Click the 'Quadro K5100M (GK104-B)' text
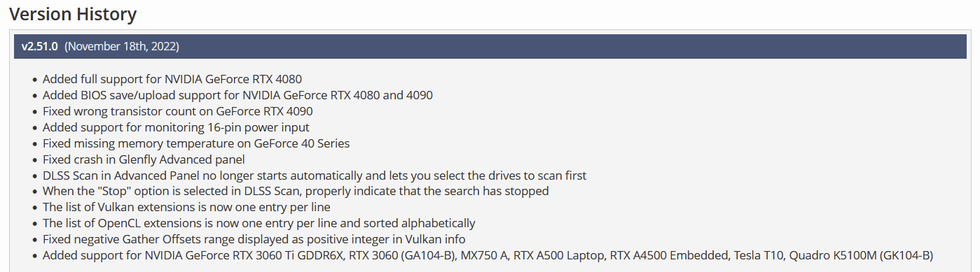Viewport: 980px width, 272px height. 861,255
